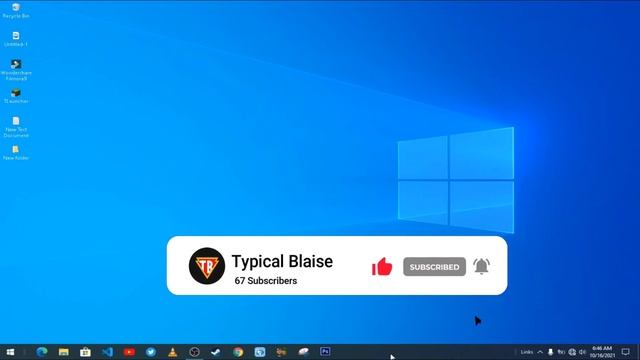
Task: Open the Recycle Bin desktop icon
Action: click(x=16, y=11)
